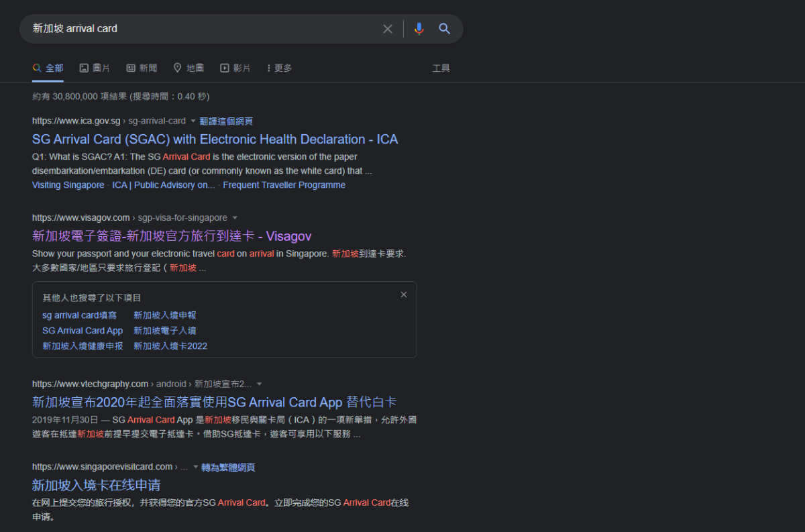Switch to the 圖片 images tab
The height and width of the screenshot is (532, 805).
[x=95, y=68]
